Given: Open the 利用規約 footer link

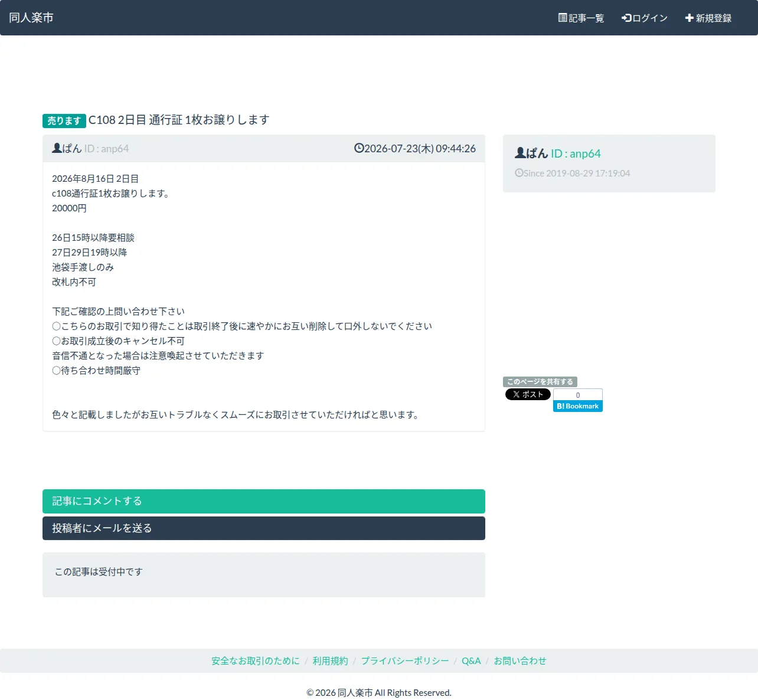Looking at the screenshot, I should tap(331, 661).
